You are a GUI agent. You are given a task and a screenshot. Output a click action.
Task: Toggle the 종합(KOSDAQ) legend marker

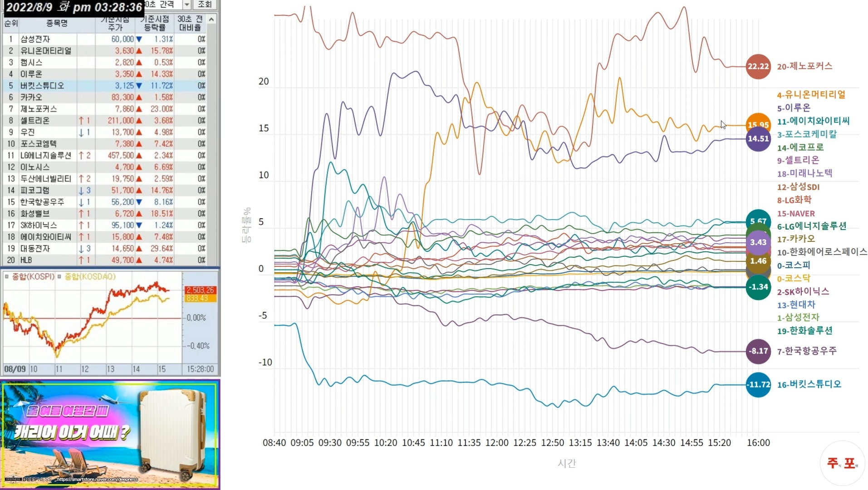pyautogui.click(x=59, y=276)
